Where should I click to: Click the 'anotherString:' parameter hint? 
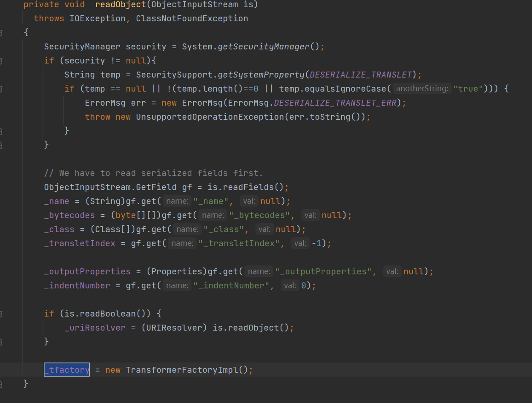coord(421,89)
